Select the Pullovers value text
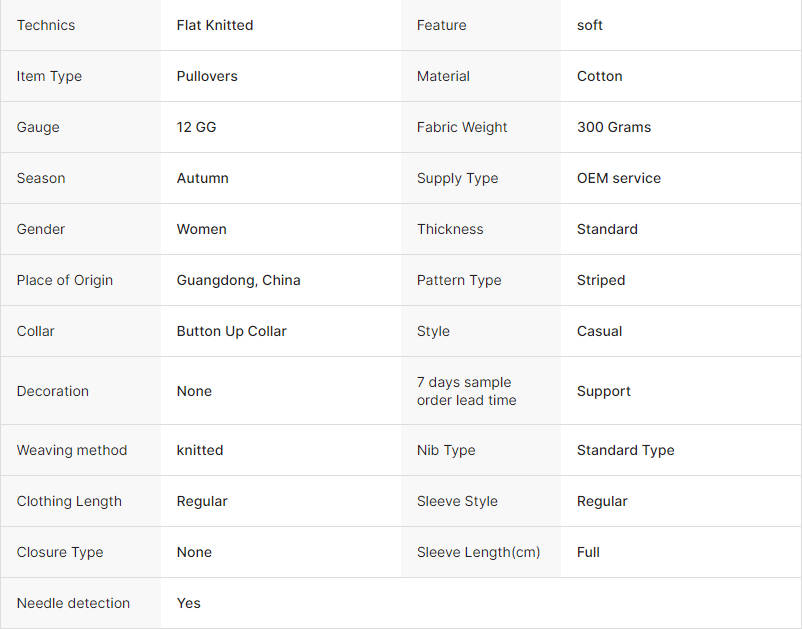Screen dimensions: 803x629 pos(207,76)
